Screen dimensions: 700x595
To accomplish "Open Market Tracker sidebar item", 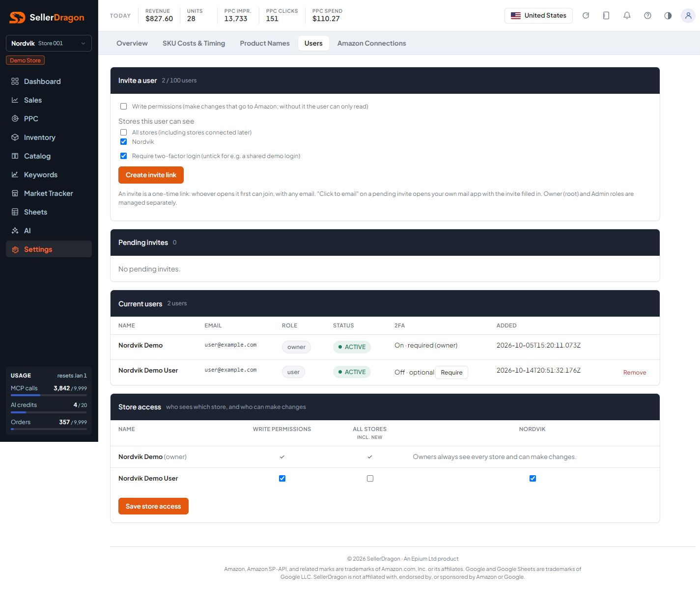I will (49, 193).
